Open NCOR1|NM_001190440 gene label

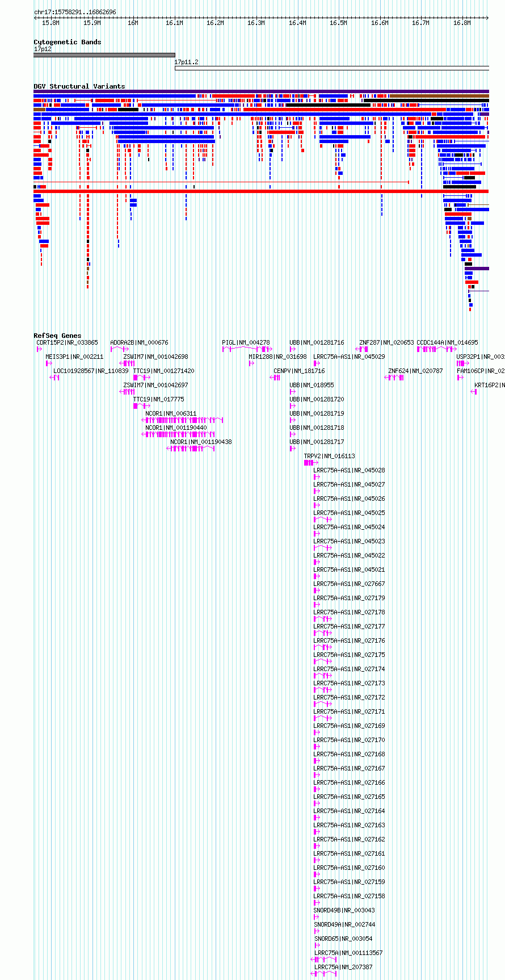click(x=176, y=428)
